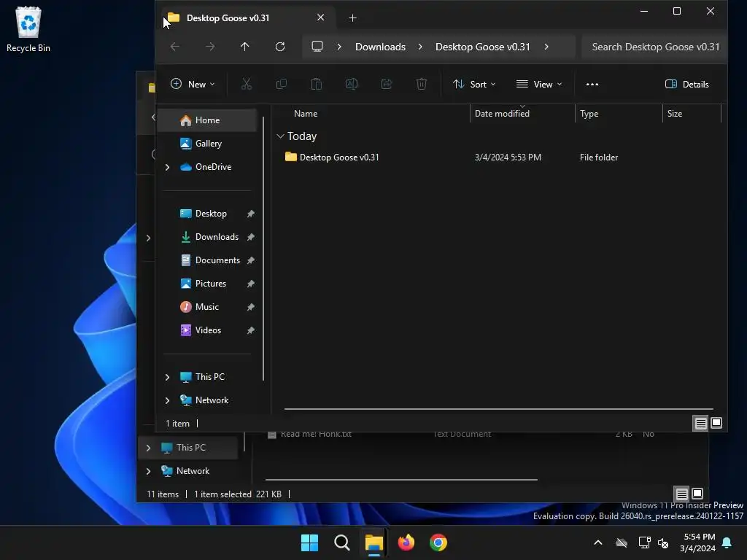The height and width of the screenshot is (560, 747).
Task: Click the Rename icon in toolbar
Action: pyautogui.click(x=352, y=85)
